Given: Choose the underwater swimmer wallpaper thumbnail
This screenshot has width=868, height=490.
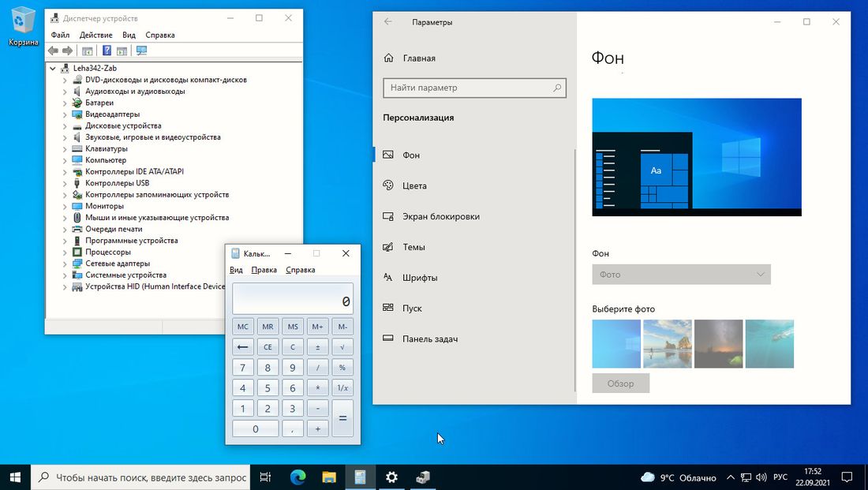Looking at the screenshot, I should tap(769, 344).
